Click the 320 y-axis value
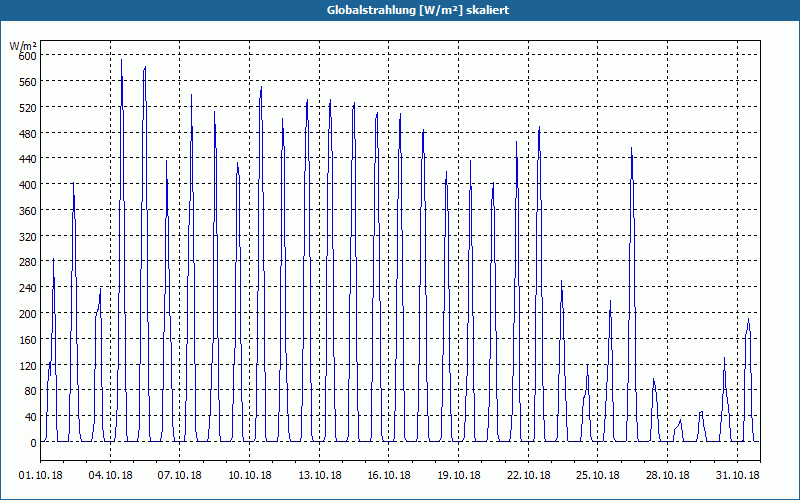This screenshot has height=500, width=800. 28,236
